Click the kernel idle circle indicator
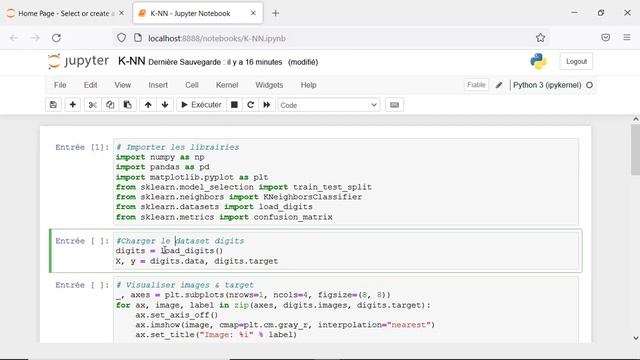640x360 pixels. pos(589,85)
